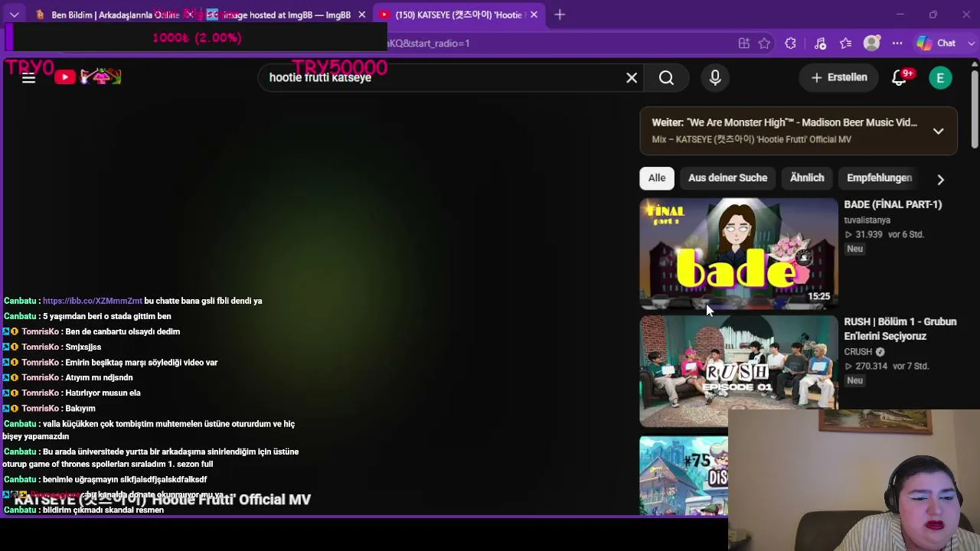Image resolution: width=980 pixels, height=551 pixels.
Task: Start voice search with microphone
Action: tap(715, 77)
